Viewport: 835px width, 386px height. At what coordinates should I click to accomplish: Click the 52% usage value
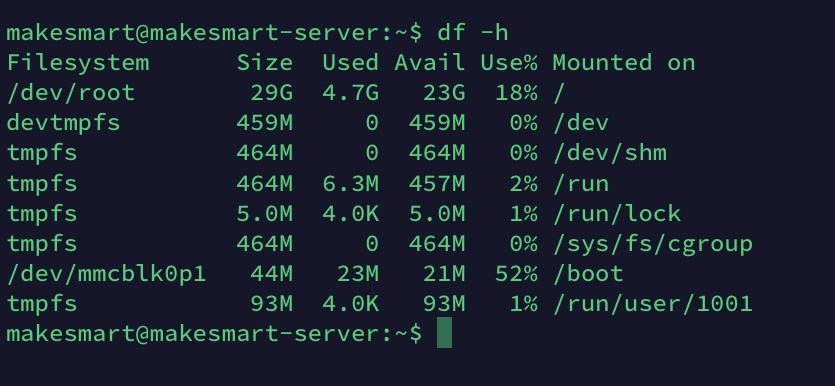(516, 274)
